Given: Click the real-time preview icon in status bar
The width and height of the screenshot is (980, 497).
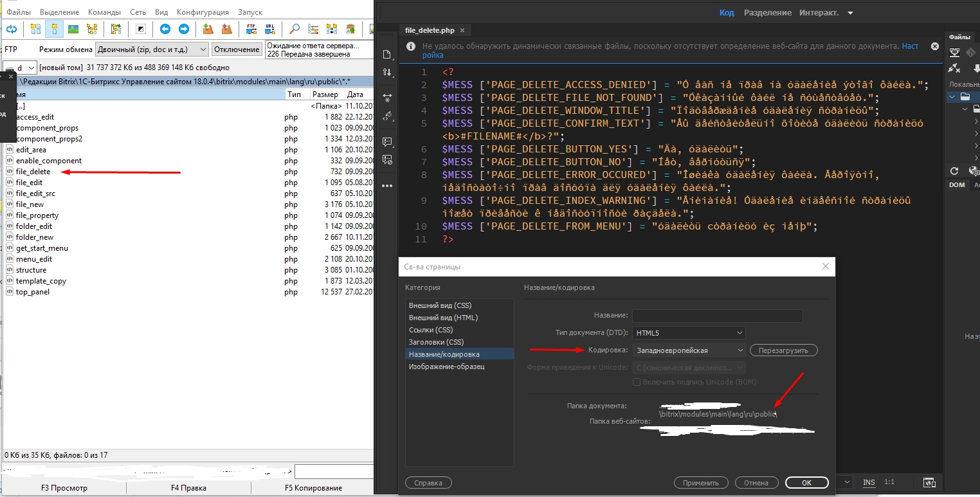Looking at the screenshot, I should point(929,482).
